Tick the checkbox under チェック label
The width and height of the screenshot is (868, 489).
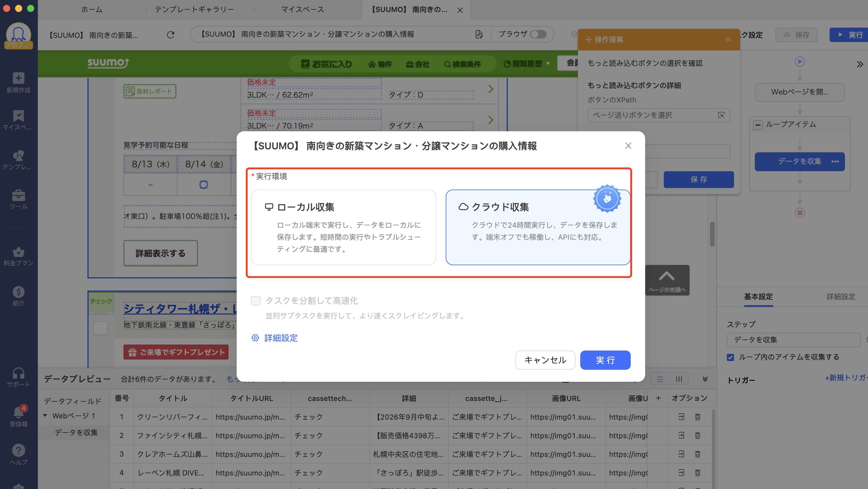tap(100, 328)
